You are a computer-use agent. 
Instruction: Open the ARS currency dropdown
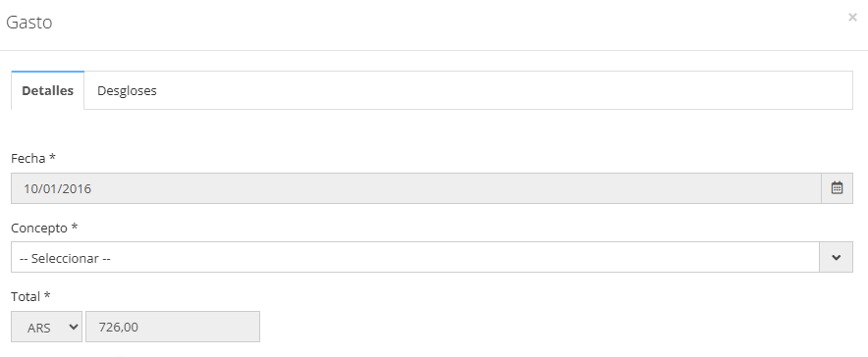click(46, 327)
